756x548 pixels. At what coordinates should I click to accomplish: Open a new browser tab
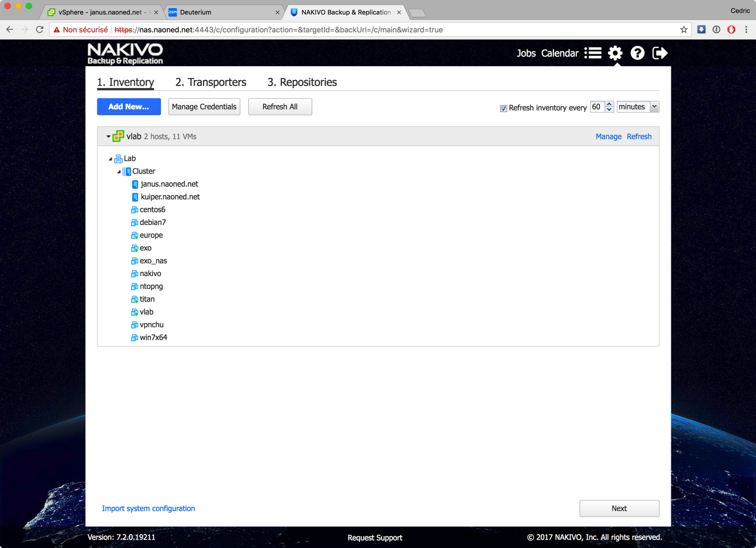pyautogui.click(x=417, y=13)
